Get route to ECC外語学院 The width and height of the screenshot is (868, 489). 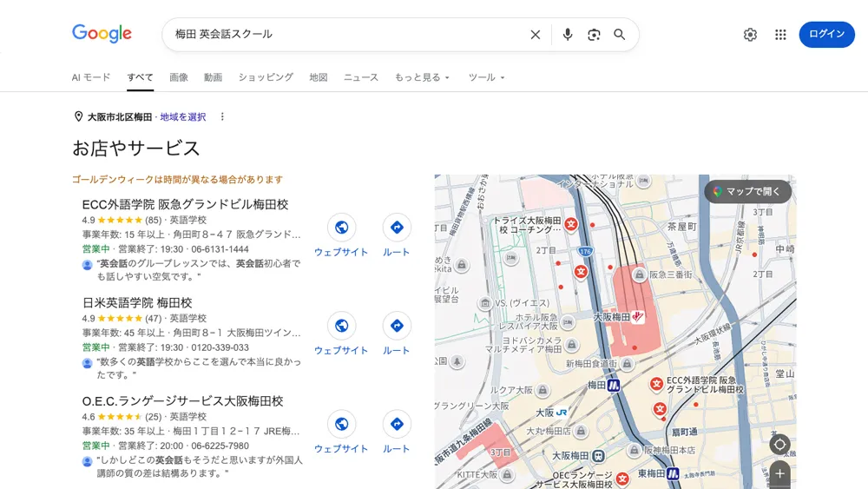click(x=397, y=227)
